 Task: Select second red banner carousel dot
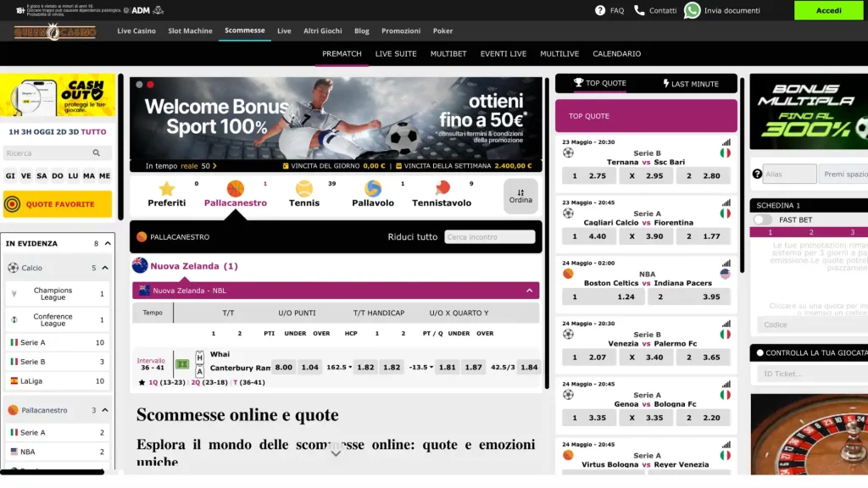[x=150, y=85]
